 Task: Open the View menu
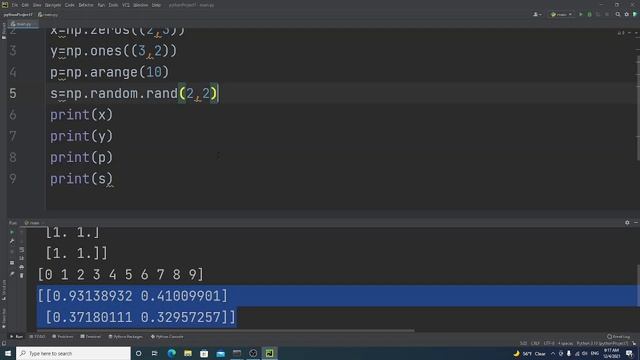pyautogui.click(x=37, y=5)
